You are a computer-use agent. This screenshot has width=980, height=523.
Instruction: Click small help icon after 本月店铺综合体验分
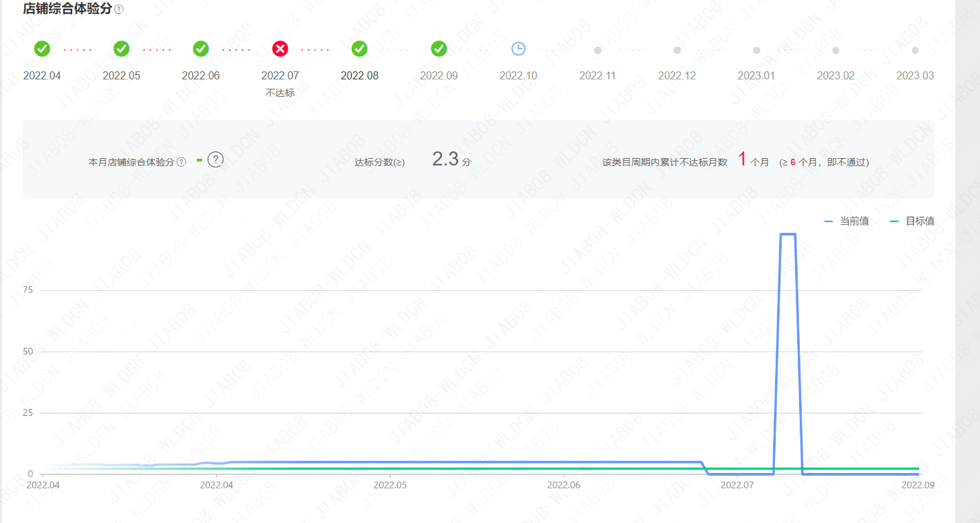(181, 162)
